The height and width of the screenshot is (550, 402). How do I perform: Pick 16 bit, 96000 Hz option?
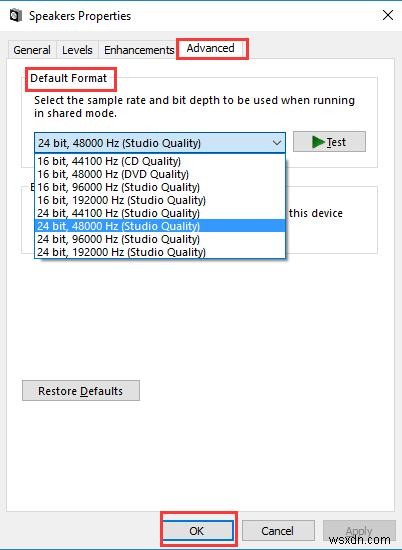click(x=160, y=187)
